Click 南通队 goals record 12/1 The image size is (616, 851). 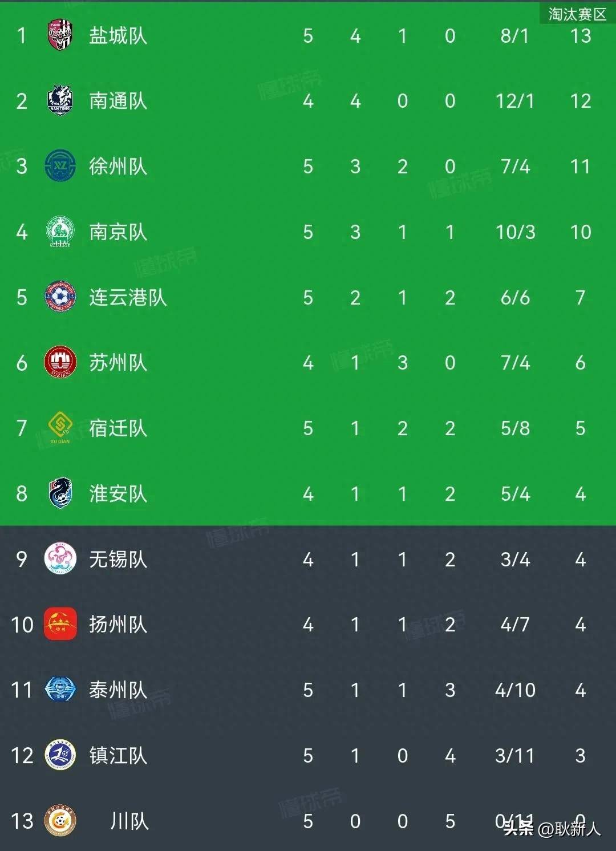[515, 102]
